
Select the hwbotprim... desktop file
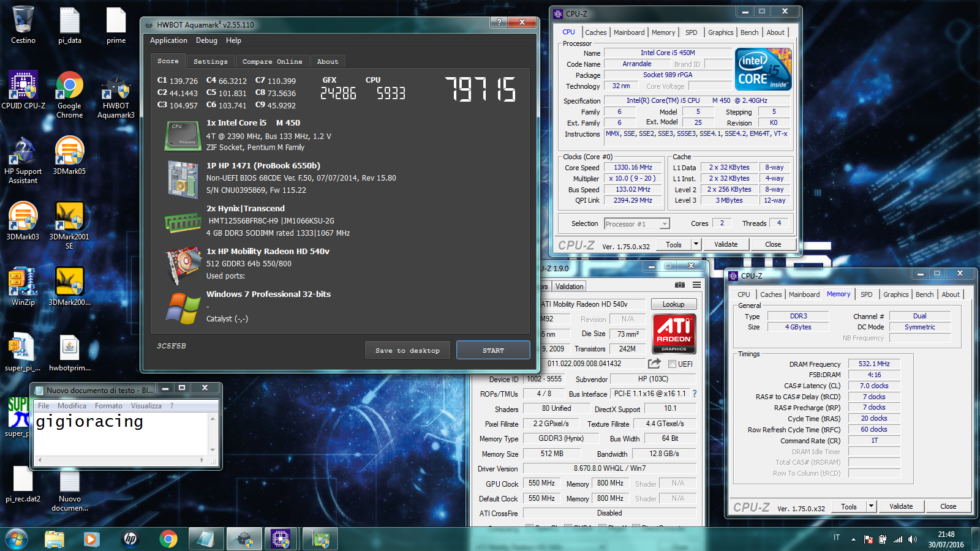[x=70, y=353]
